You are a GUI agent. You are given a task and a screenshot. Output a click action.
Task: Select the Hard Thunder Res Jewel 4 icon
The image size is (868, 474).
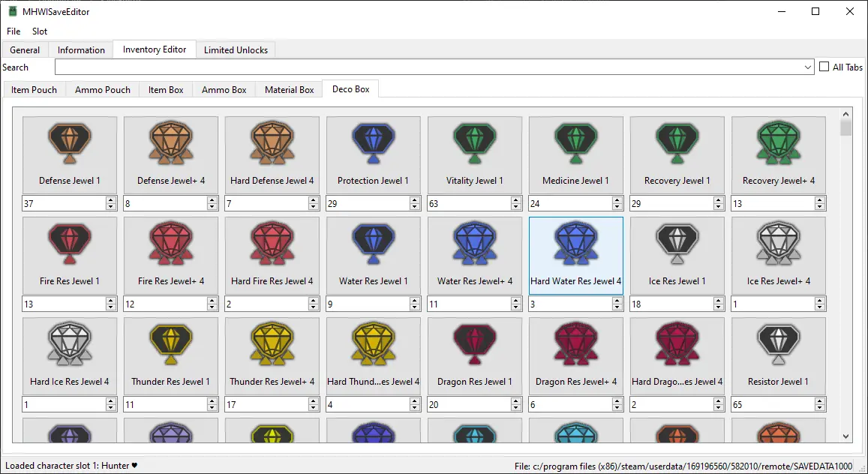374,344
